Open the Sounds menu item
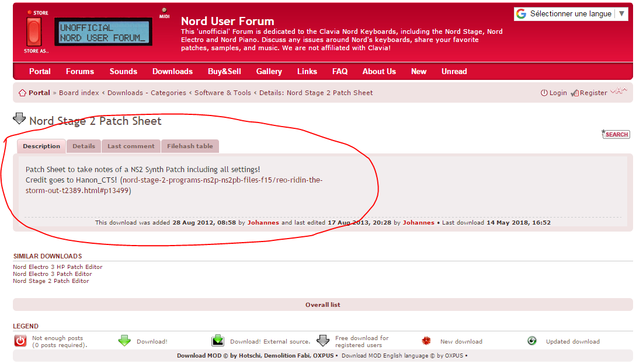This screenshot has width=643, height=364. [x=123, y=71]
